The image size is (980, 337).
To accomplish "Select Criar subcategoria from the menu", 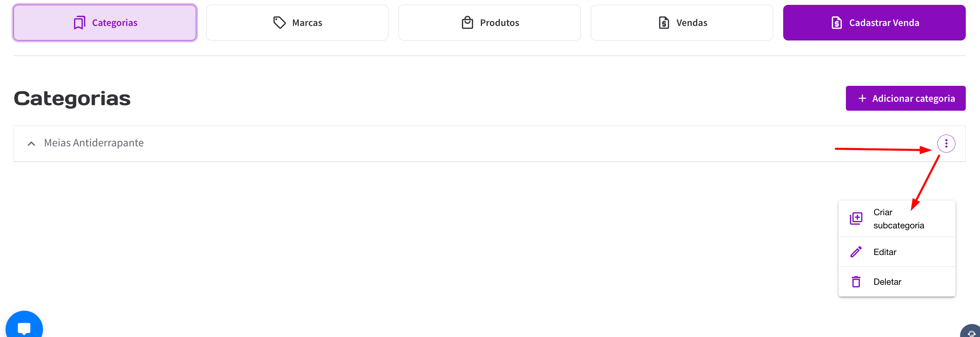I will (x=898, y=219).
